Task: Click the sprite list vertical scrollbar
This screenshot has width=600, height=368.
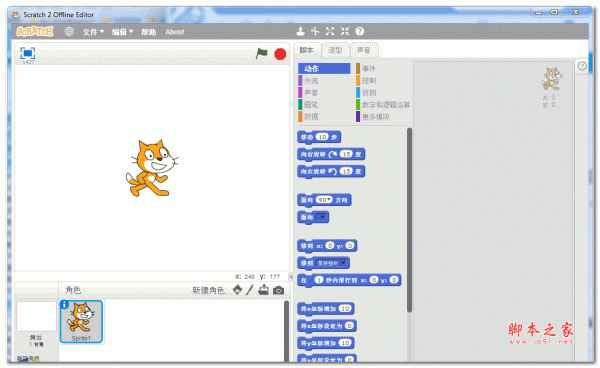Action: click(286, 331)
